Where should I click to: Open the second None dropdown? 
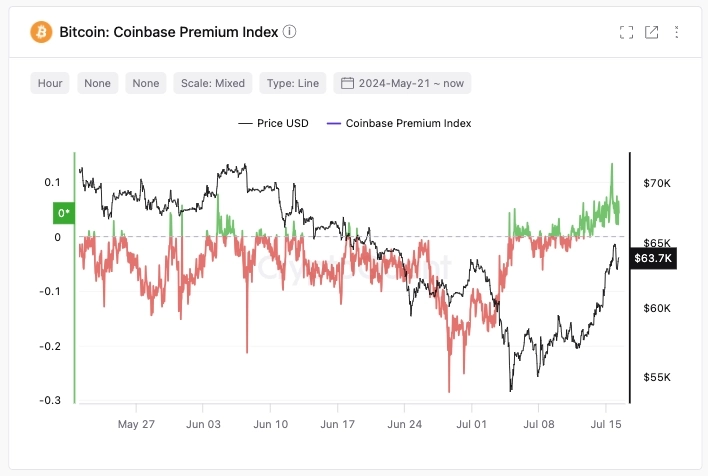(146, 83)
